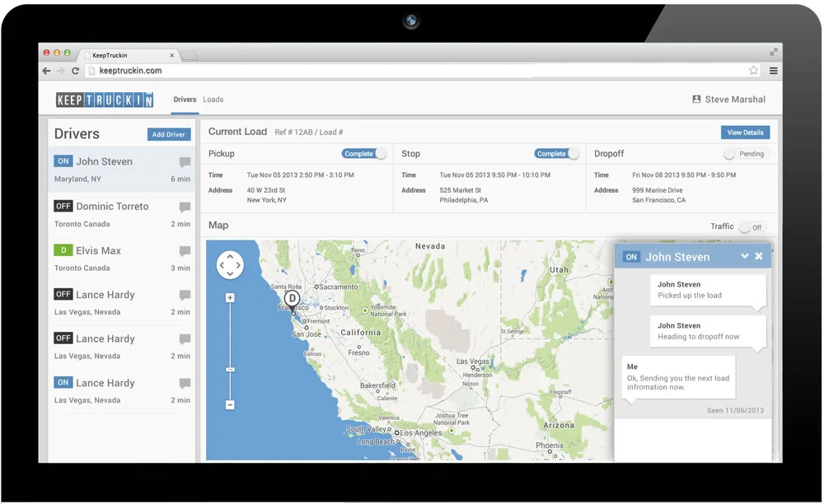
Task: Click the Ref # 12AB / Load # text
Action: coord(308,133)
